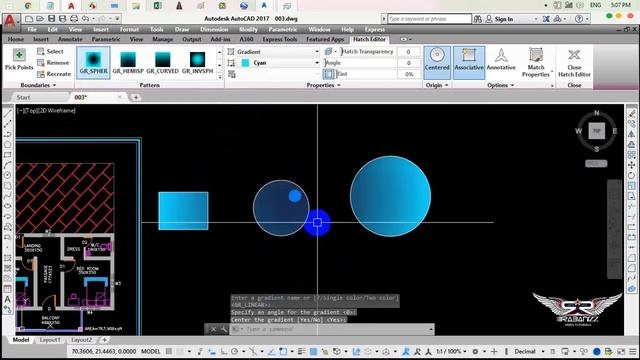The height and width of the screenshot is (360, 640).
Task: Open the Insert ribbon tab
Action: [x=40, y=39]
